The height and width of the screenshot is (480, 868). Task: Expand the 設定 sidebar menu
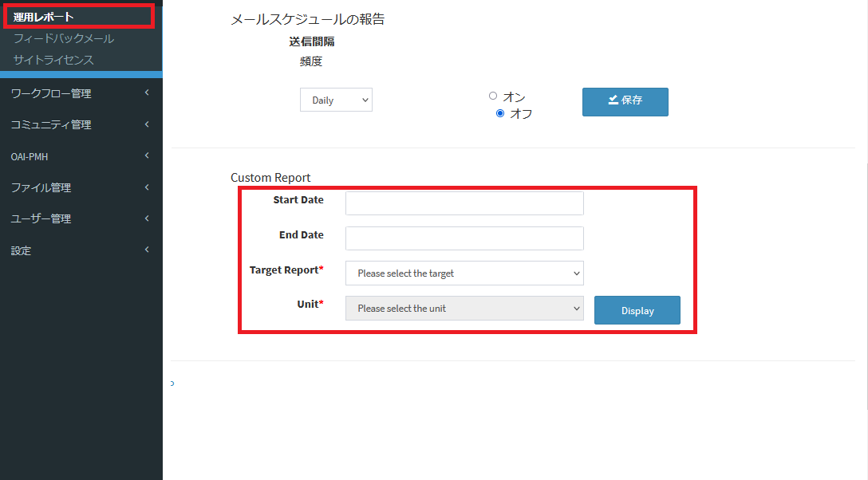point(21,250)
